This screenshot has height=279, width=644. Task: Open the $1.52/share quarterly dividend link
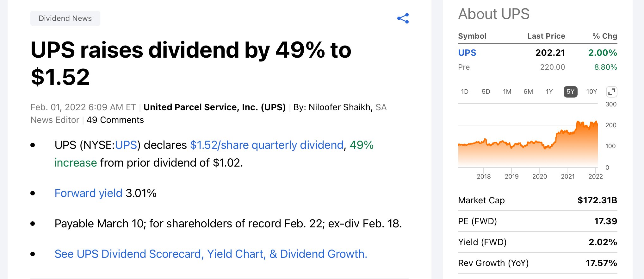(x=267, y=145)
